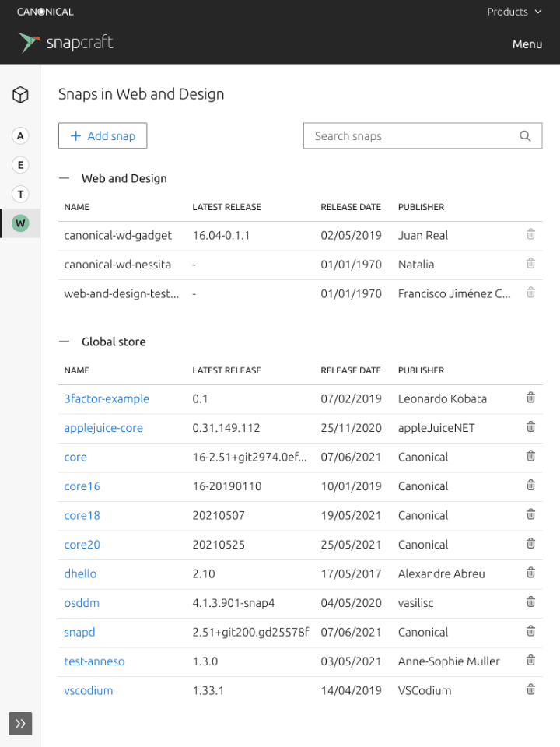Screen dimensions: 560x747
Task: Remove core20 with trash icon
Action: pyautogui.click(x=530, y=544)
